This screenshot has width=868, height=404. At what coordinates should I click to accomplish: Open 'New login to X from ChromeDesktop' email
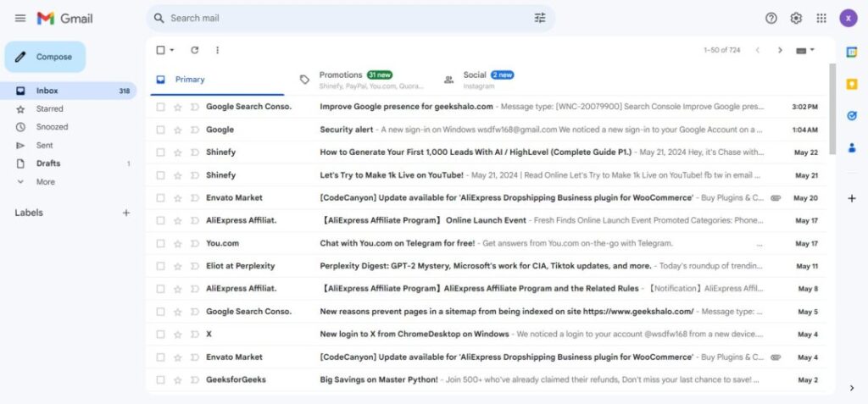click(487, 335)
